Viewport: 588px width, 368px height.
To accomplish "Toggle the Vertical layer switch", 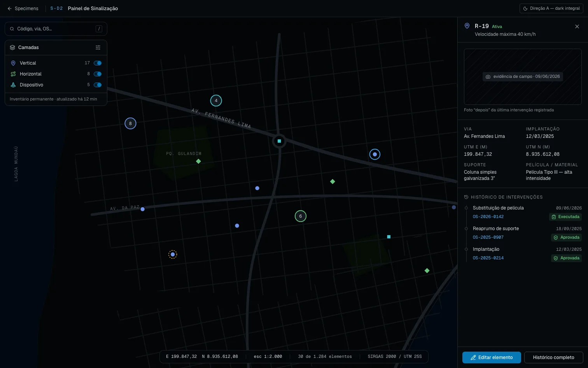I will tap(98, 63).
